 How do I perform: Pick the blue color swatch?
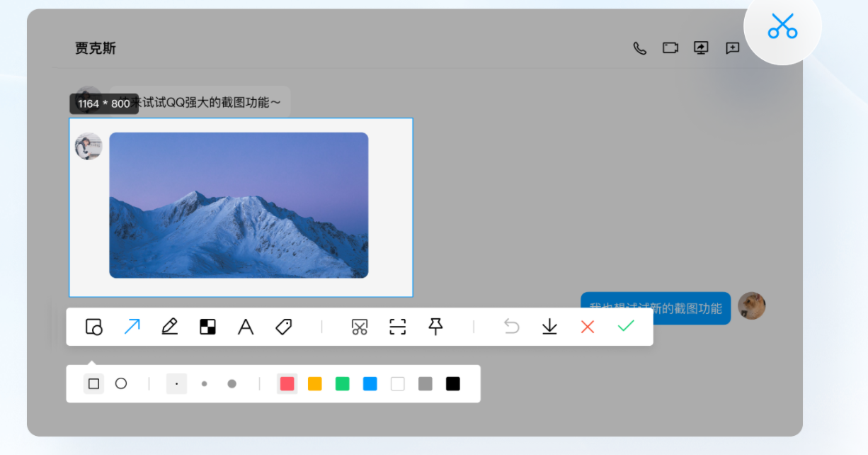coord(370,383)
